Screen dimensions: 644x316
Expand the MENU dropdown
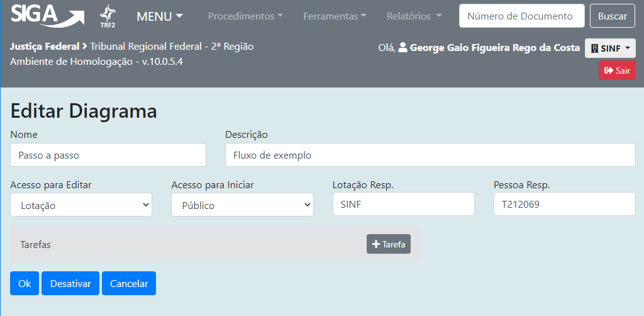point(160,16)
